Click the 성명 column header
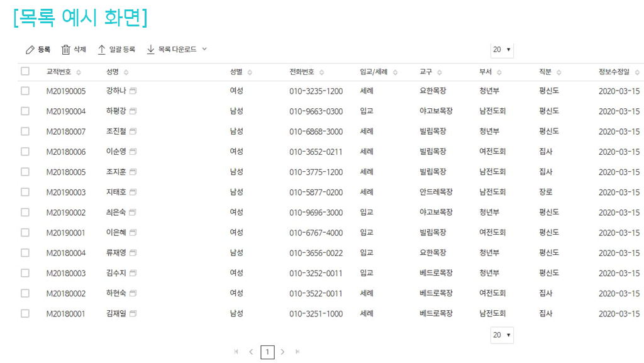Viewport: 644px width, 363px height. point(113,72)
